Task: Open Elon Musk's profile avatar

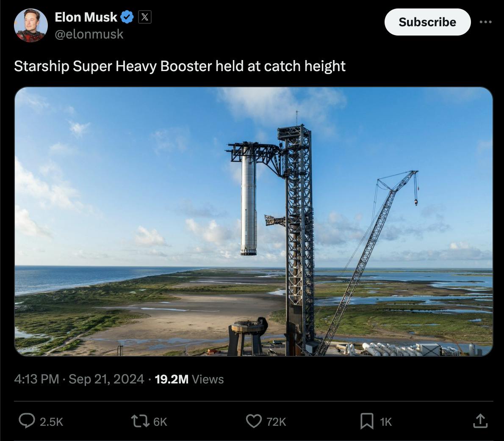Action: pos(31,25)
